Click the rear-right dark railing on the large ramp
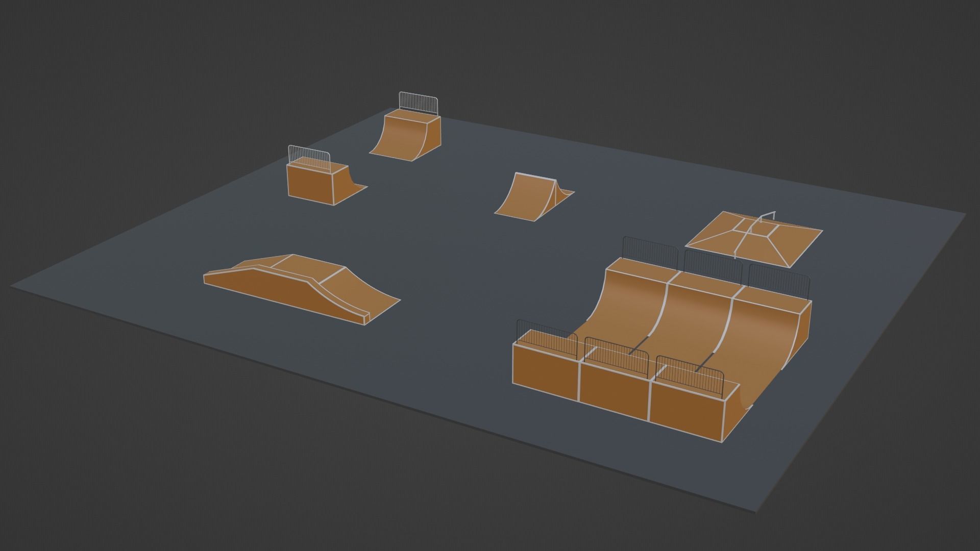This screenshot has height=551, width=980. tap(779, 282)
